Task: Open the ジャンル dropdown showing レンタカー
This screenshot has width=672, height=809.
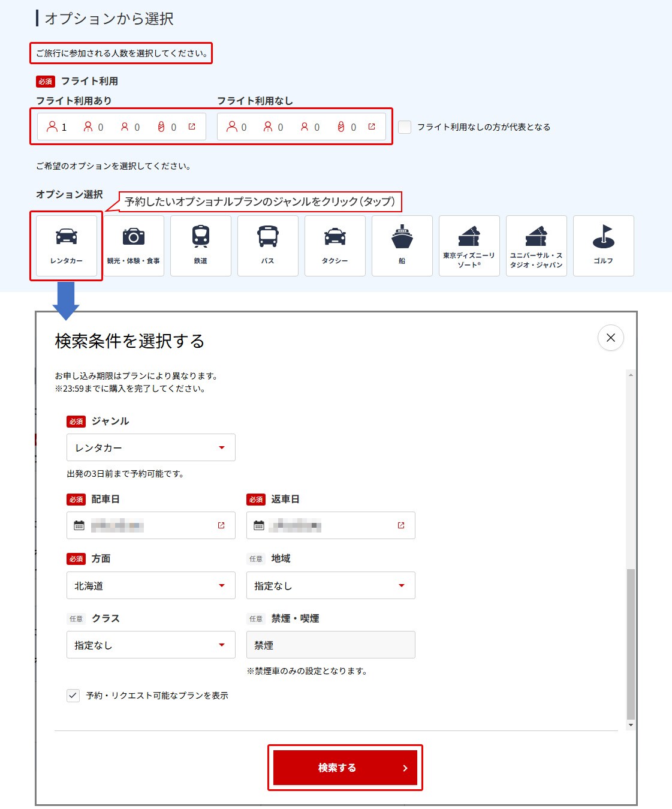Action: [x=150, y=447]
